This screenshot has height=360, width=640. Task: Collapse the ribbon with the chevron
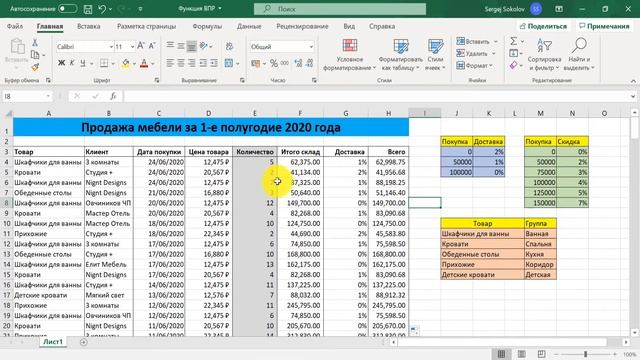(x=633, y=81)
